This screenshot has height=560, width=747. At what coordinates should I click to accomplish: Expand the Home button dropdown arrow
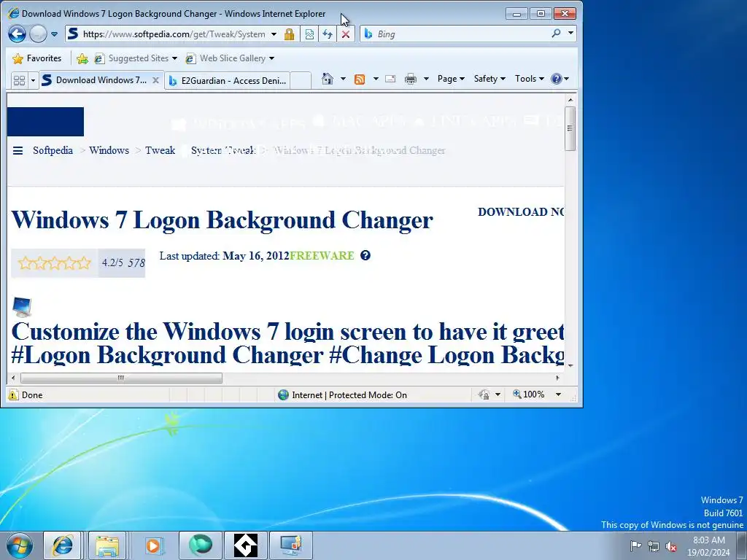pyautogui.click(x=343, y=79)
